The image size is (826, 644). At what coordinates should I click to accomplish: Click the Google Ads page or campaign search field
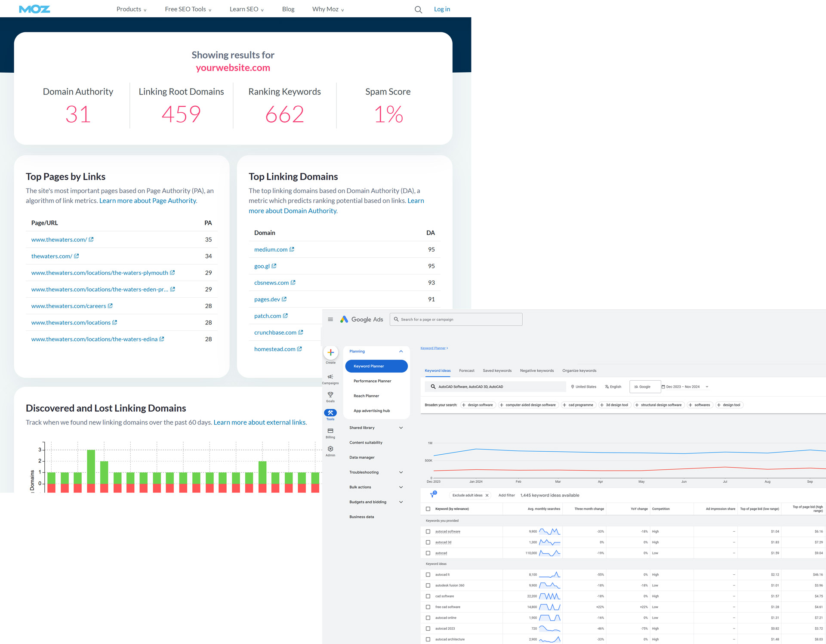[456, 319]
